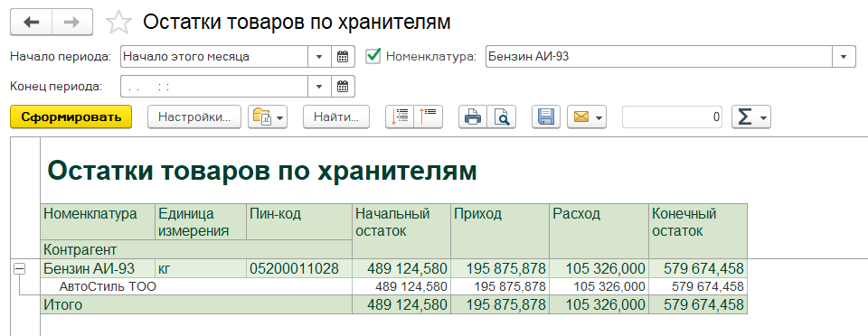Go back with the left arrow
This screenshot has width=868, height=336.
[31, 22]
